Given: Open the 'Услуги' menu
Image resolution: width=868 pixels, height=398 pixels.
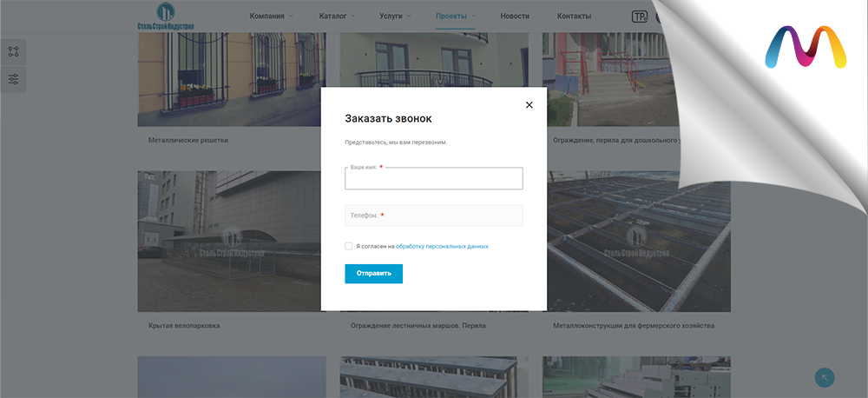Looking at the screenshot, I should point(391,16).
